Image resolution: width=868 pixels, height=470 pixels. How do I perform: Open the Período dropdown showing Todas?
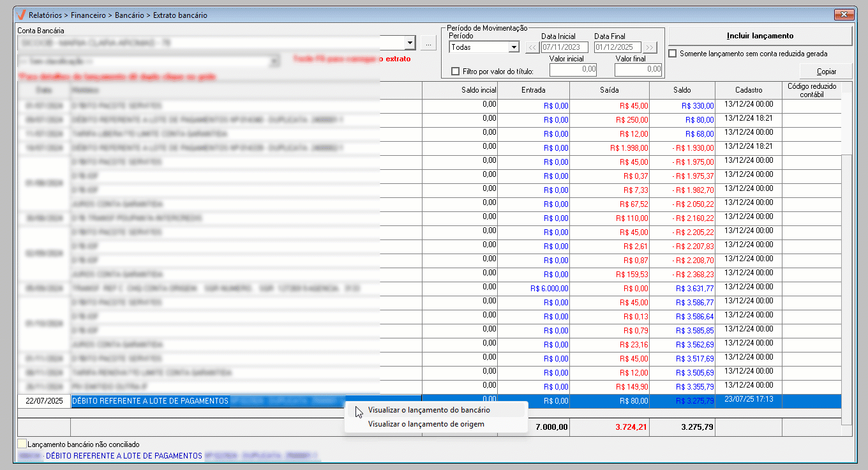click(514, 47)
